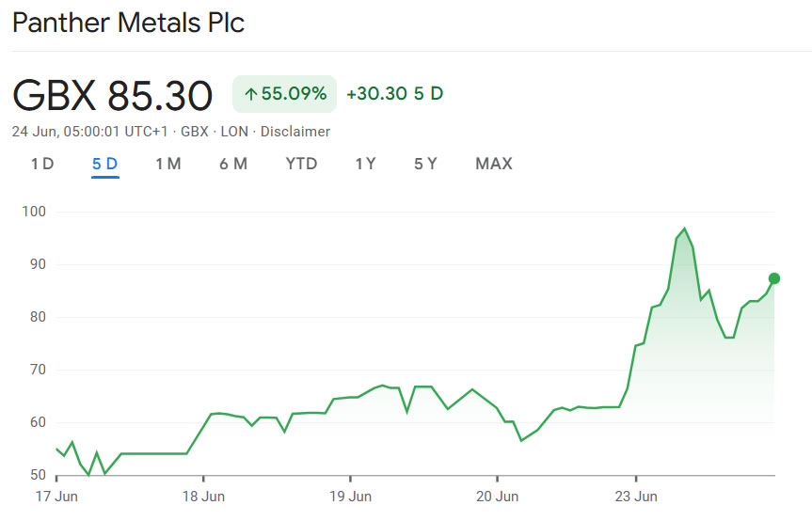Show year-to-date with YTD tab

(301, 164)
